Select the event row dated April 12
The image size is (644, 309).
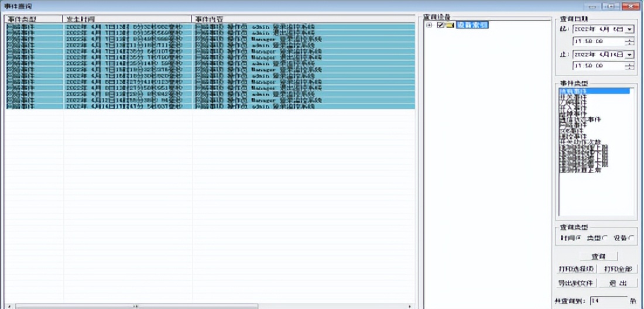coord(210,100)
